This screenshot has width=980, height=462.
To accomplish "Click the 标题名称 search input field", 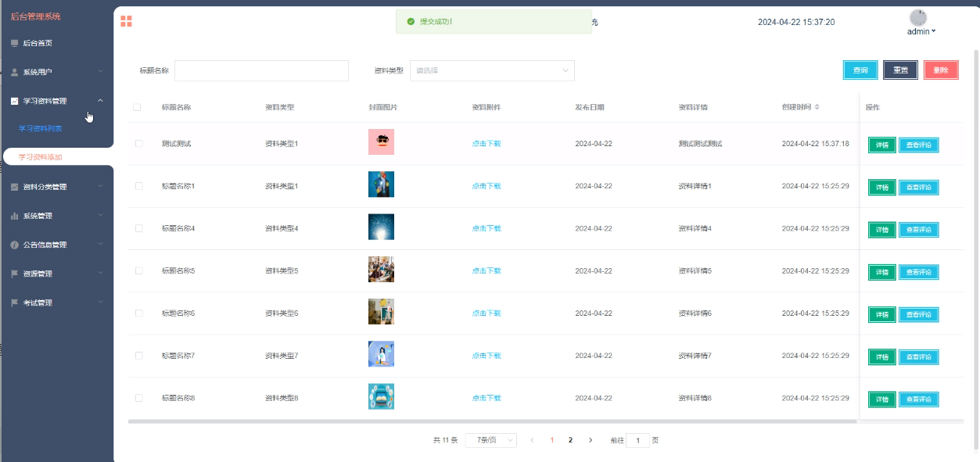I will coord(261,70).
